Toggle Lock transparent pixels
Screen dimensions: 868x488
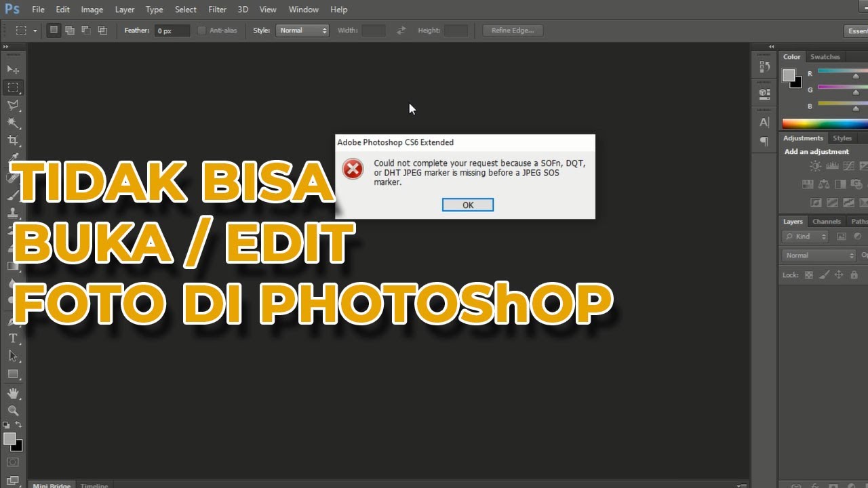tap(809, 275)
